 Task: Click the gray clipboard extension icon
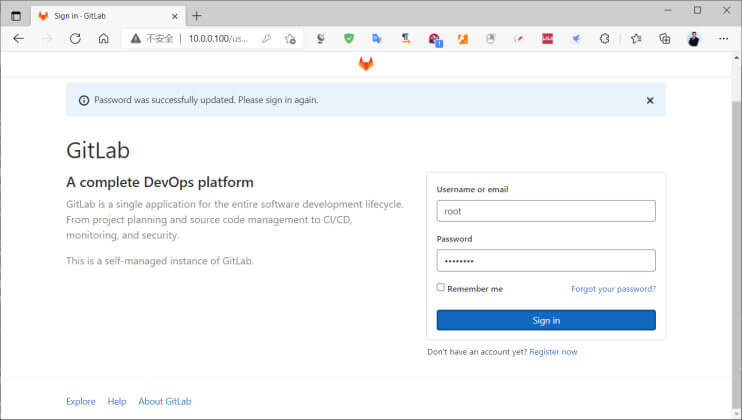pos(491,39)
